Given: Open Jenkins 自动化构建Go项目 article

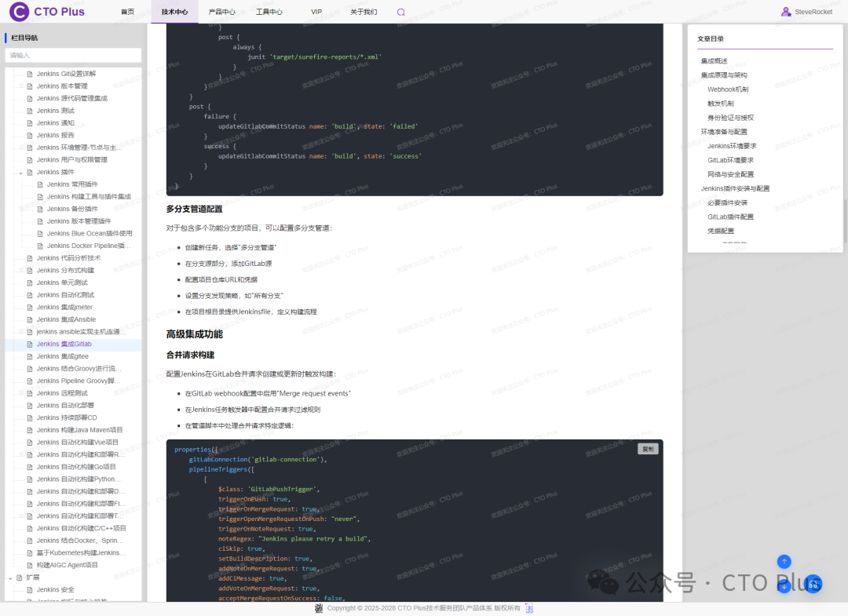Looking at the screenshot, I should point(76,467).
